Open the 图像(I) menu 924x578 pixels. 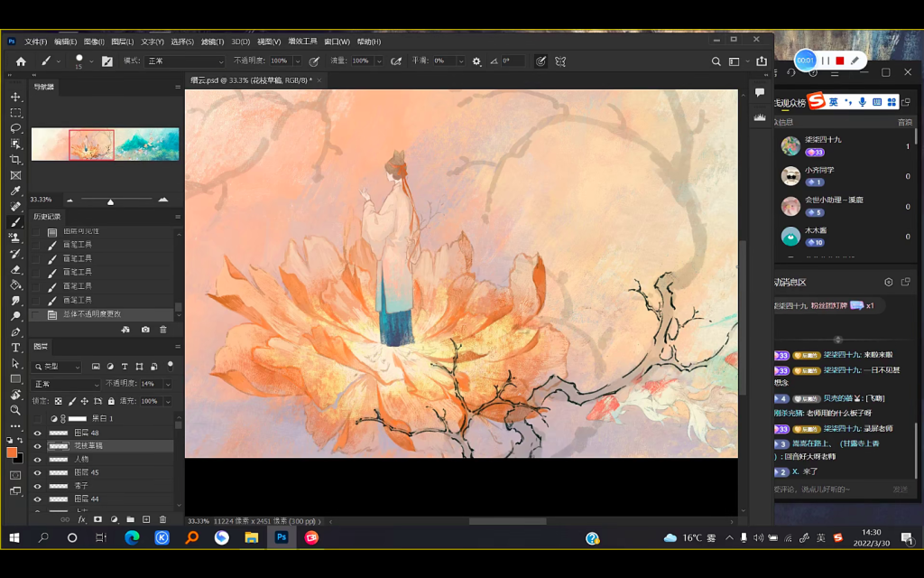click(x=94, y=42)
